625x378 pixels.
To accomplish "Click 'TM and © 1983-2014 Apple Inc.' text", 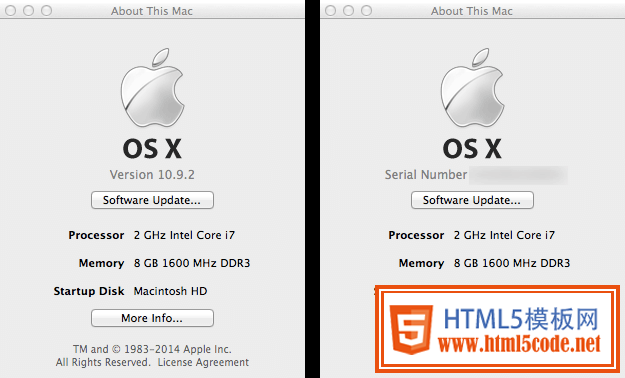I will pos(152,349).
